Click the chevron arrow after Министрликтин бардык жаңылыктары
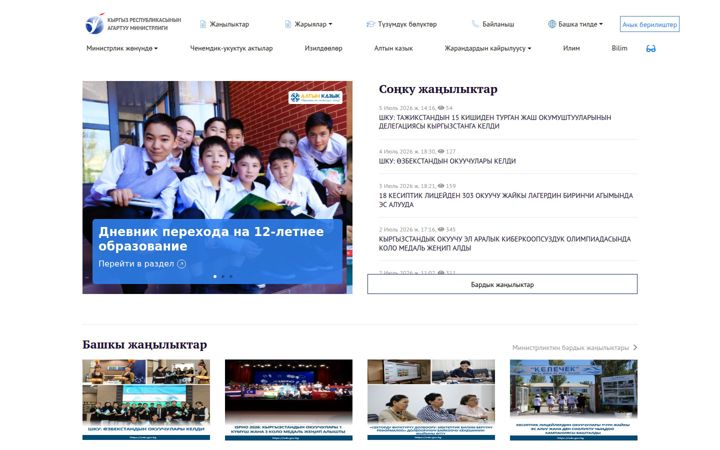This screenshot has height=450, width=720. pyautogui.click(x=635, y=348)
